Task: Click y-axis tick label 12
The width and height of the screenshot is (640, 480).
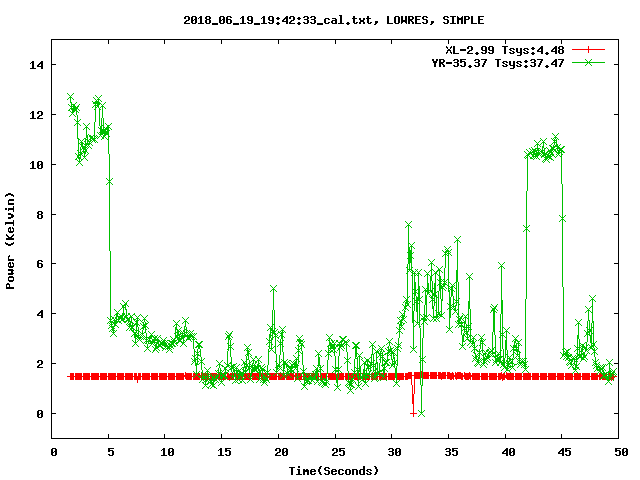Action: click(37, 115)
